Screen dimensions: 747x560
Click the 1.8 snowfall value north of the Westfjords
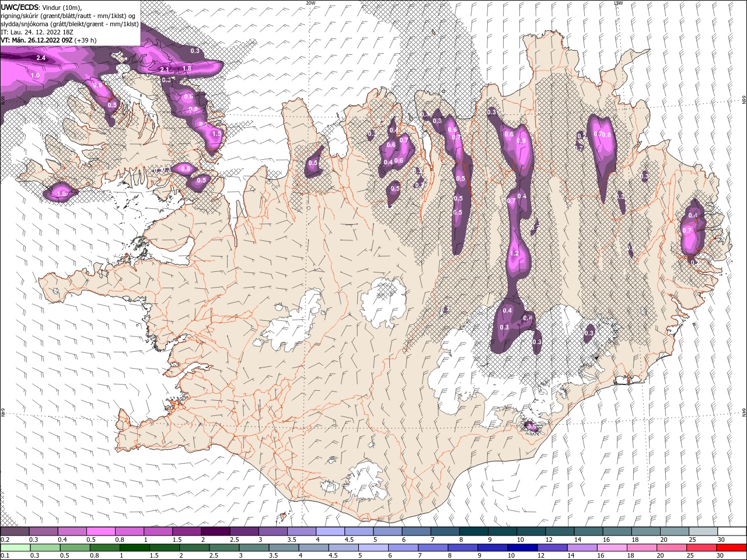pos(187,68)
